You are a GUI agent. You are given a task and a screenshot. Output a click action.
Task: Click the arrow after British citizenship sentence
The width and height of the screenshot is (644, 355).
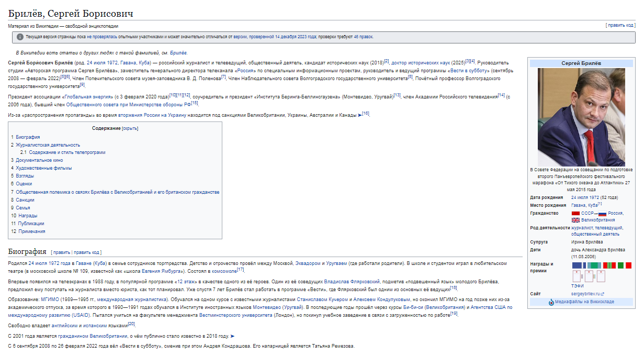(232, 336)
